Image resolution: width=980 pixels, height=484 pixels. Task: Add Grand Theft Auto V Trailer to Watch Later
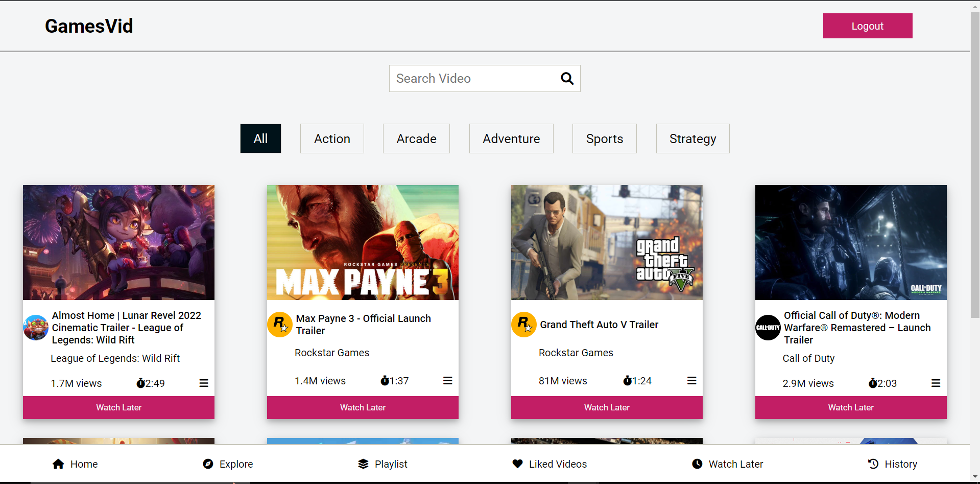pyautogui.click(x=607, y=407)
